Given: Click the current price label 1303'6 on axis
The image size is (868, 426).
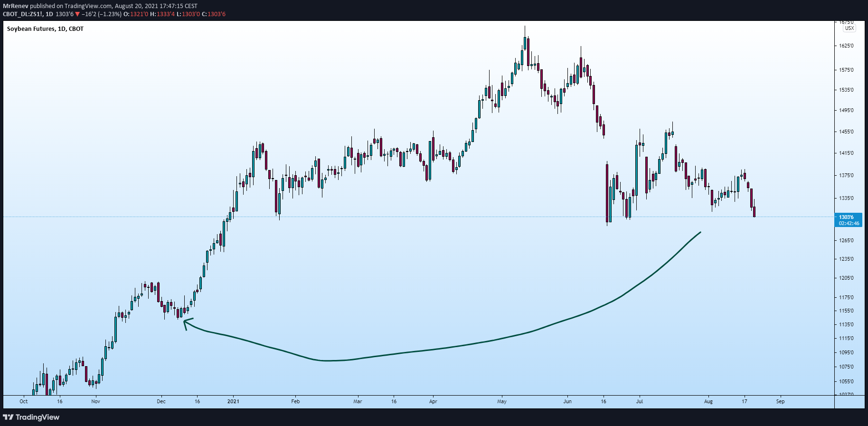Looking at the screenshot, I should coord(847,217).
